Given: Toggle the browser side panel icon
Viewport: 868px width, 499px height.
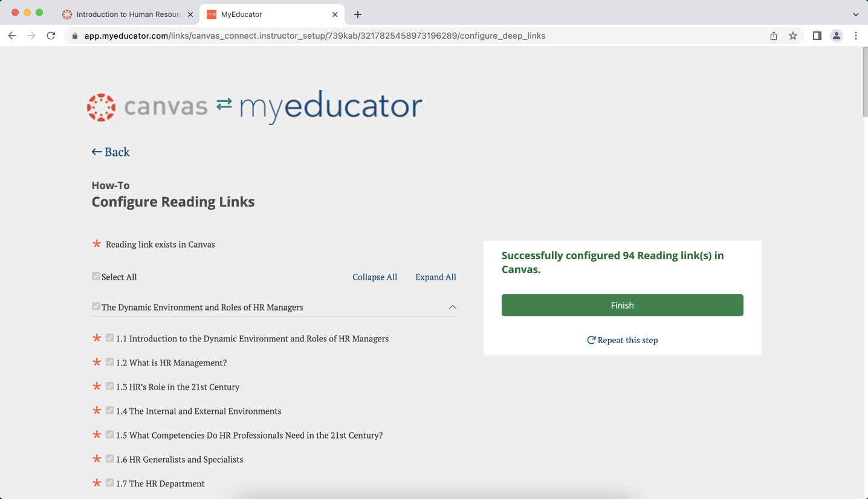Looking at the screenshot, I should click(817, 36).
